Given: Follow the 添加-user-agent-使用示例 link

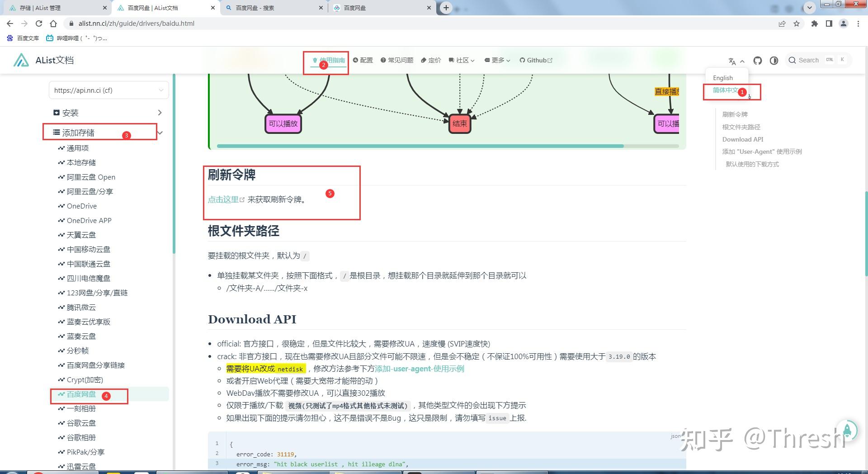Looking at the screenshot, I should 420,369.
